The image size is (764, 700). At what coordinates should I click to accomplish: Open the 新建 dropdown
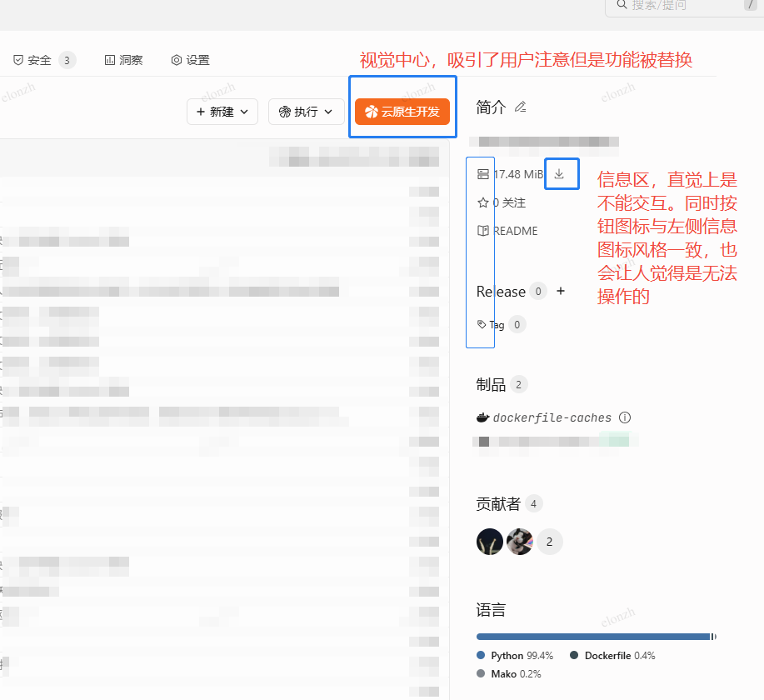pos(222,112)
